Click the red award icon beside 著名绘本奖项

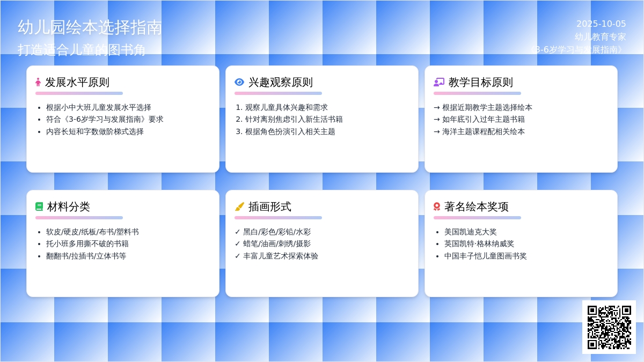coord(437,206)
